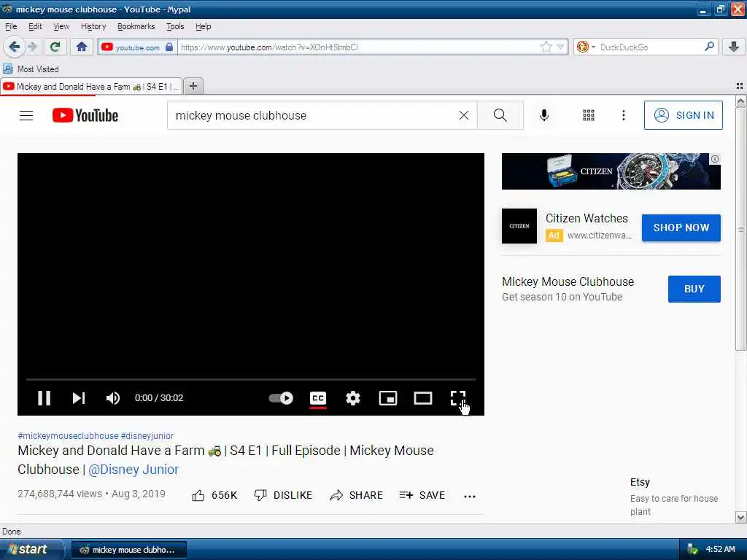Click mickey mouse clubhouse taskbar button

pos(128,550)
